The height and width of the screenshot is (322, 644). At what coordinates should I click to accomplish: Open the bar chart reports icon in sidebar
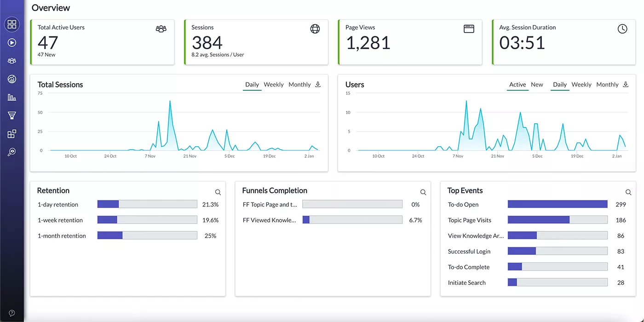(x=12, y=97)
